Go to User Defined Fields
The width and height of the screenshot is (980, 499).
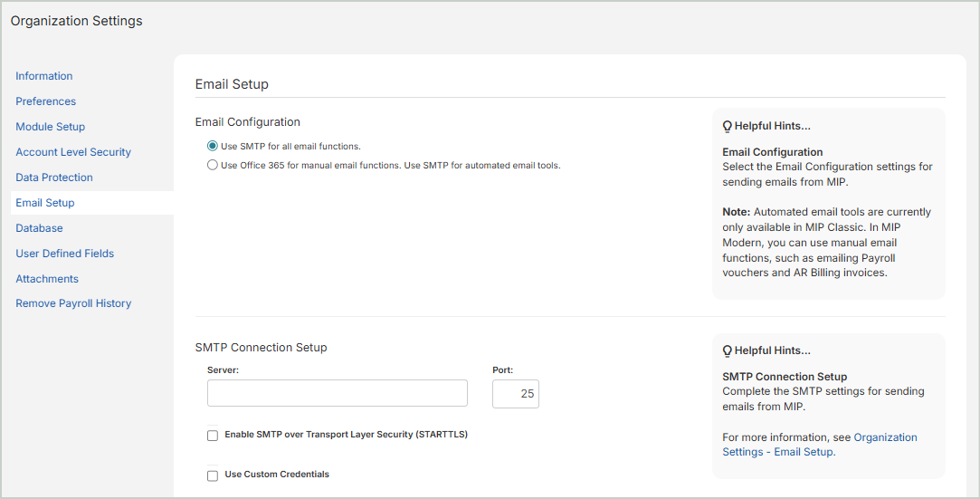pos(65,254)
